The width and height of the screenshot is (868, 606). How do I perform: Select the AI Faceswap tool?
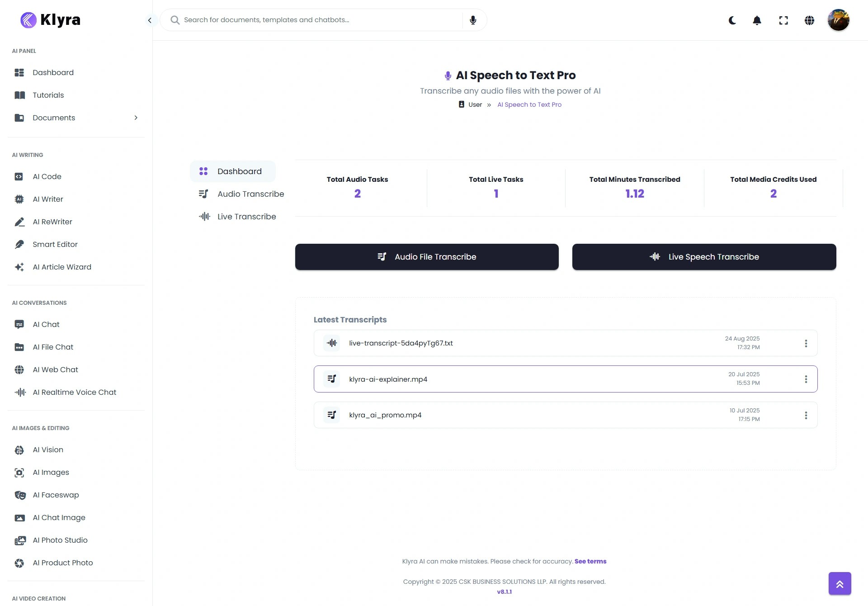coord(56,495)
